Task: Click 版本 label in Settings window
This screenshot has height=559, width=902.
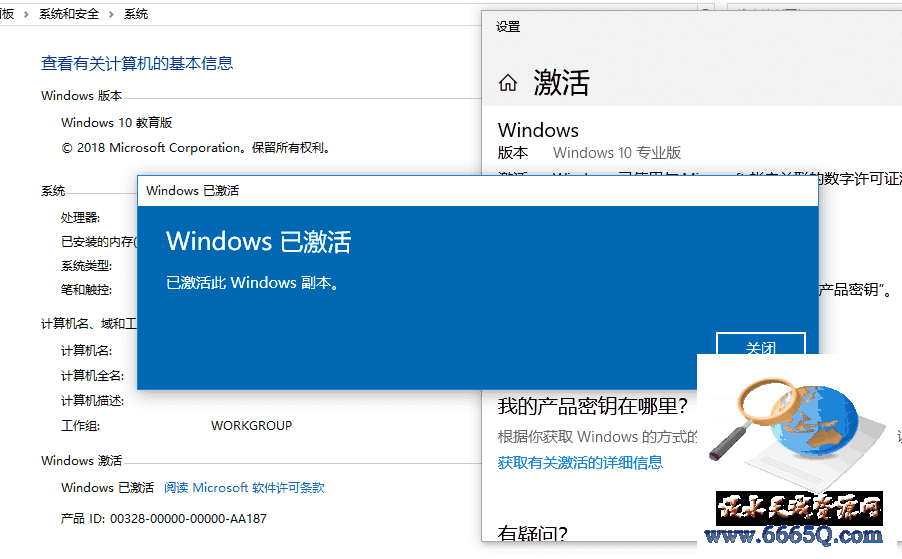Action: 513,153
